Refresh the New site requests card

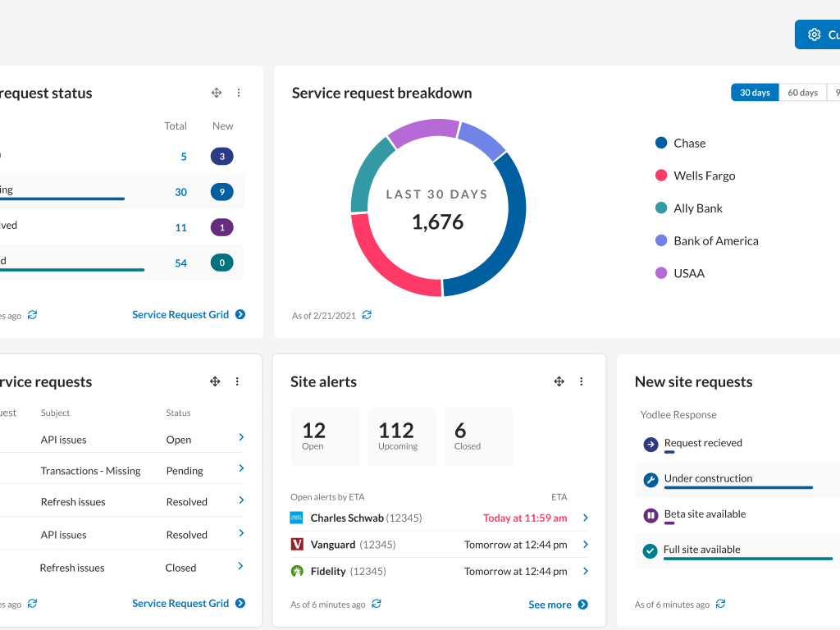(720, 604)
